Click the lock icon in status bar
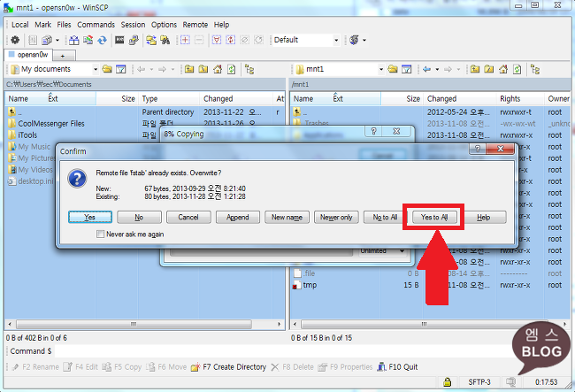575x392 pixels. (447, 382)
